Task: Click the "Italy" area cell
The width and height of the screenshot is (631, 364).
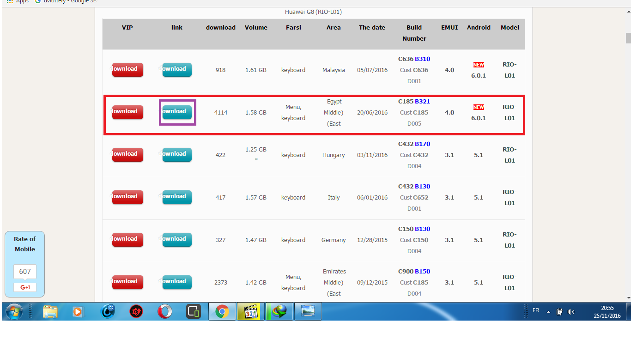Action: point(334,197)
